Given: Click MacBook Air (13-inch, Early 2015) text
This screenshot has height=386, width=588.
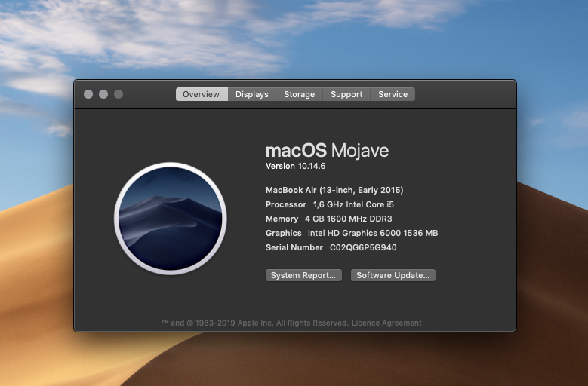Looking at the screenshot, I should (x=334, y=190).
